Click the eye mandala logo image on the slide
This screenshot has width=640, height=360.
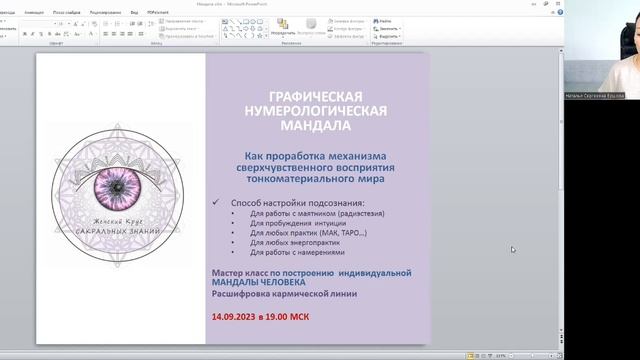pos(118,195)
